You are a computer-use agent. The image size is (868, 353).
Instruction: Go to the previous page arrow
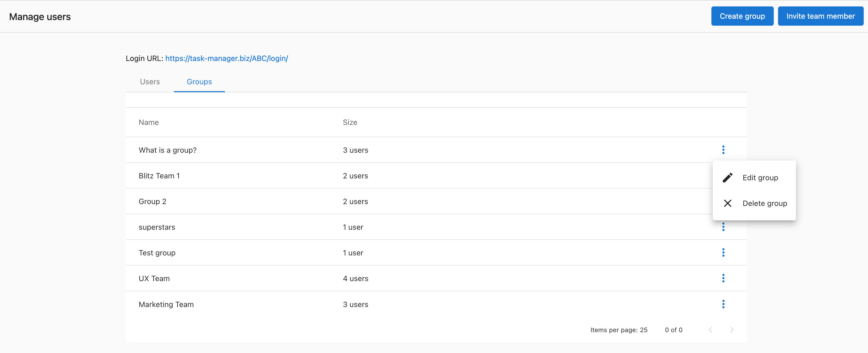(x=710, y=330)
